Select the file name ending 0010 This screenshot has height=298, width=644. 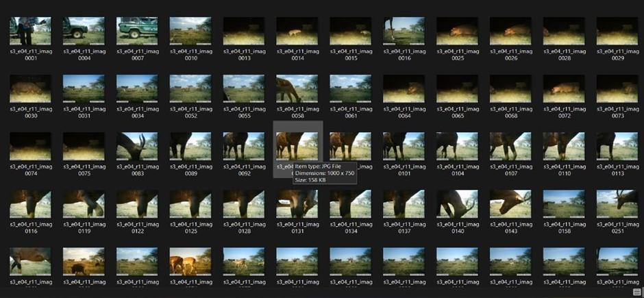[191, 55]
